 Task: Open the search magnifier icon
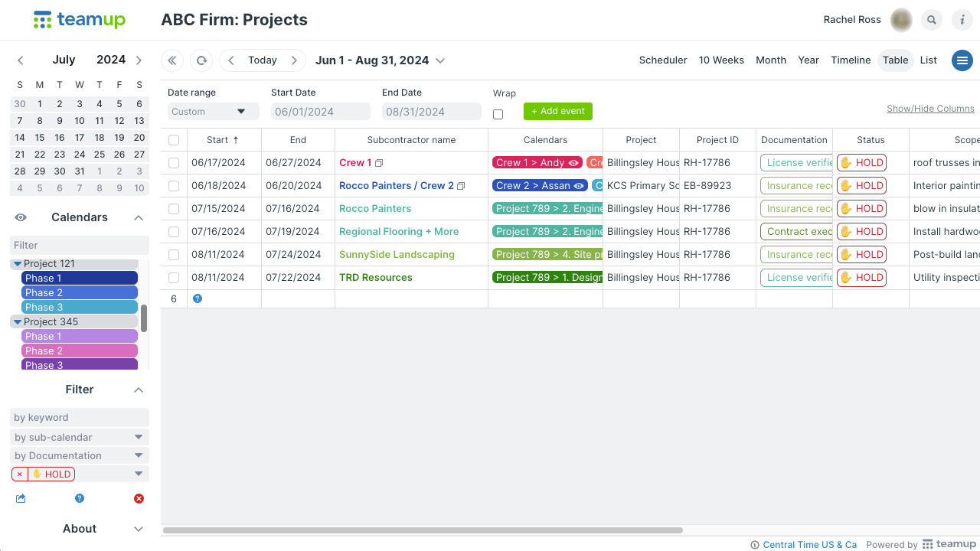[931, 20]
